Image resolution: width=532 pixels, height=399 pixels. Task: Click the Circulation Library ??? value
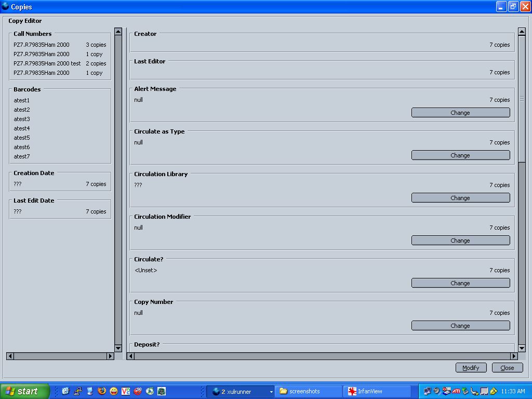tap(138, 185)
